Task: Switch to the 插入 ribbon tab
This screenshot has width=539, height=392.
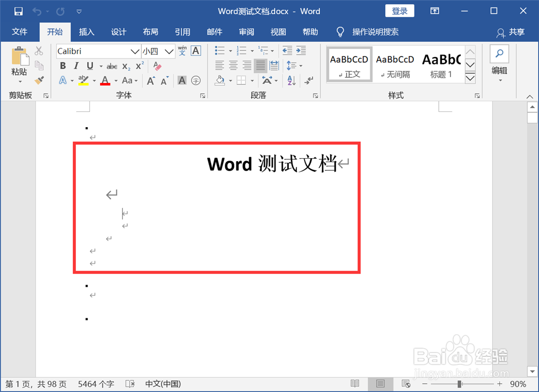Action: pyautogui.click(x=86, y=32)
